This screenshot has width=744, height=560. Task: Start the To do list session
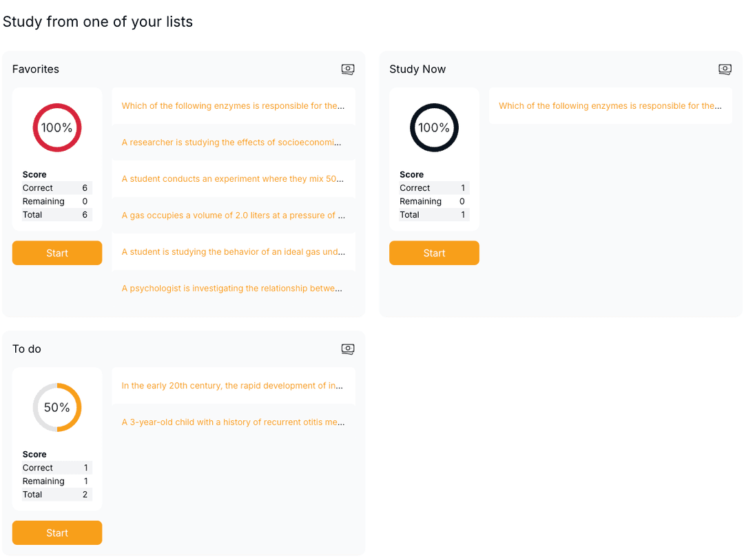(57, 532)
